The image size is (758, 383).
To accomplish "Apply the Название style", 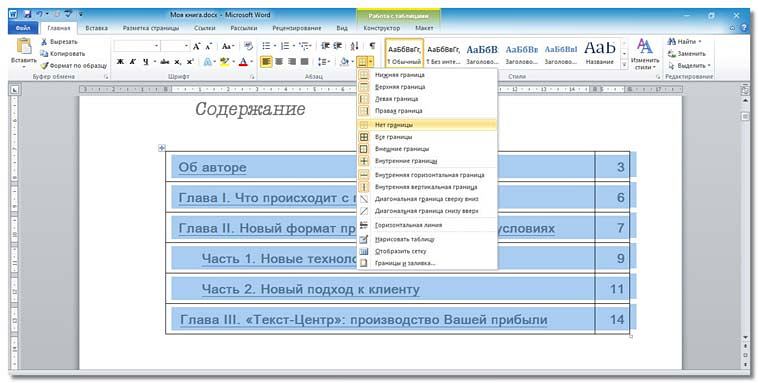I will tap(599, 54).
